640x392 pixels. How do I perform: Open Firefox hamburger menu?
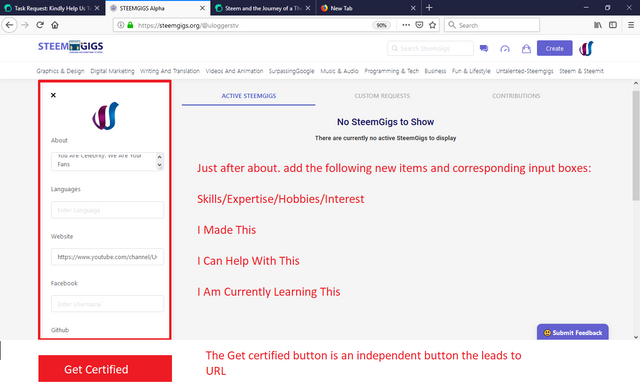pyautogui.click(x=631, y=25)
